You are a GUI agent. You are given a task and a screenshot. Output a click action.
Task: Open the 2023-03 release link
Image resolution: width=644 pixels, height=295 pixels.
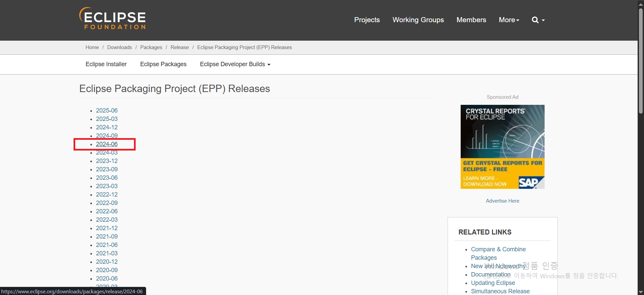[x=107, y=186]
